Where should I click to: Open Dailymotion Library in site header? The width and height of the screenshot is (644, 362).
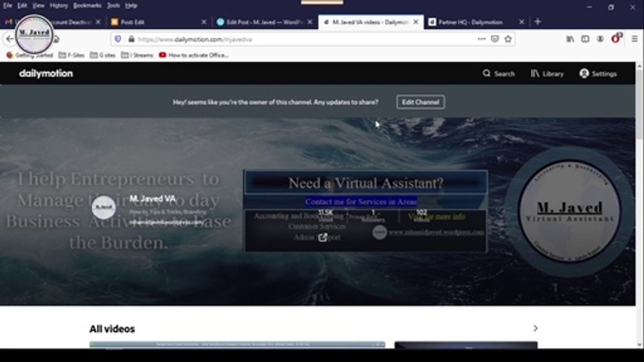pos(547,73)
